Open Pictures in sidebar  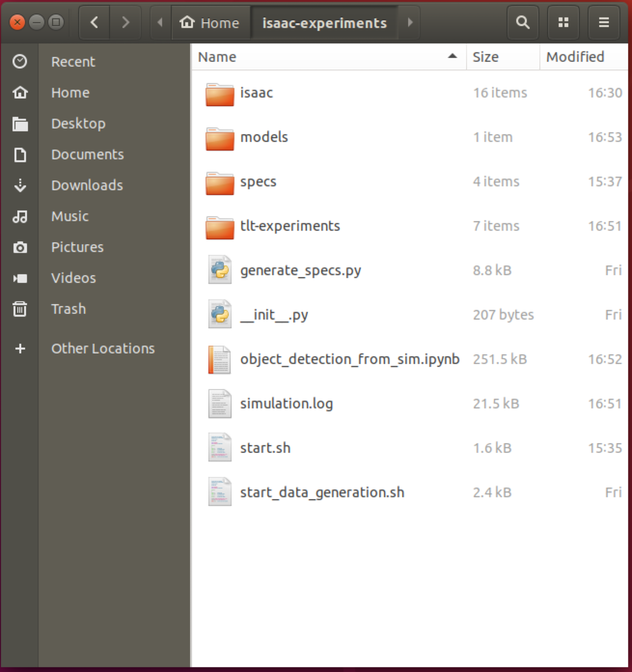(x=77, y=247)
